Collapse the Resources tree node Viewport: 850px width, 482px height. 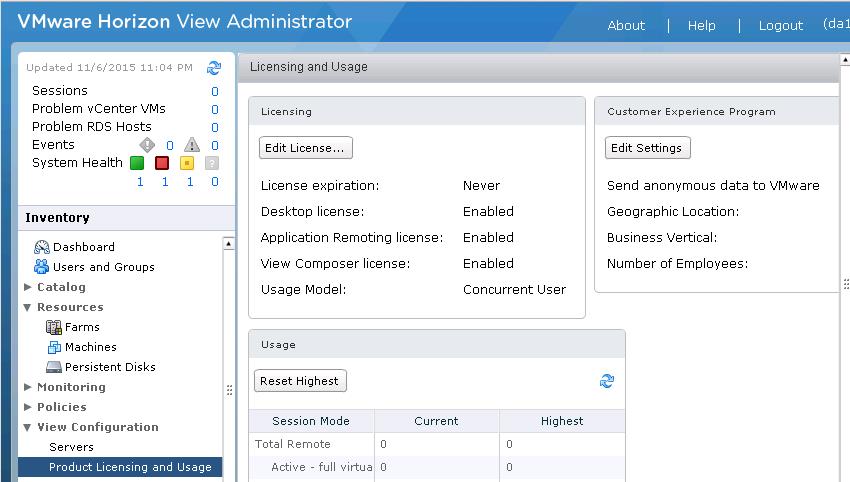(x=28, y=307)
